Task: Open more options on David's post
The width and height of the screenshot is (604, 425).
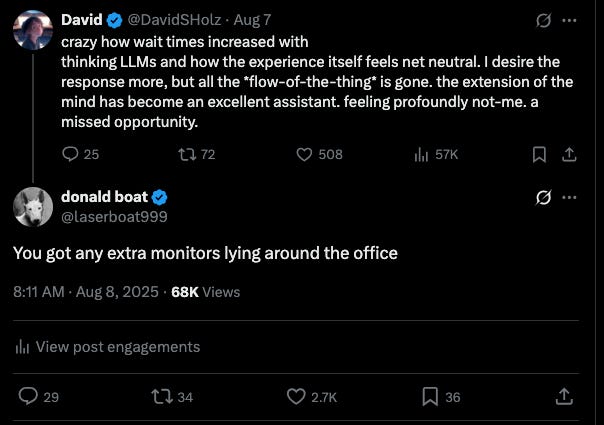Action: (x=570, y=20)
